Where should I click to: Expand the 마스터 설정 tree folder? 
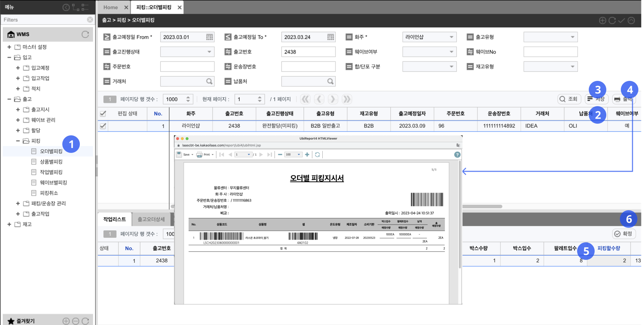9,47
